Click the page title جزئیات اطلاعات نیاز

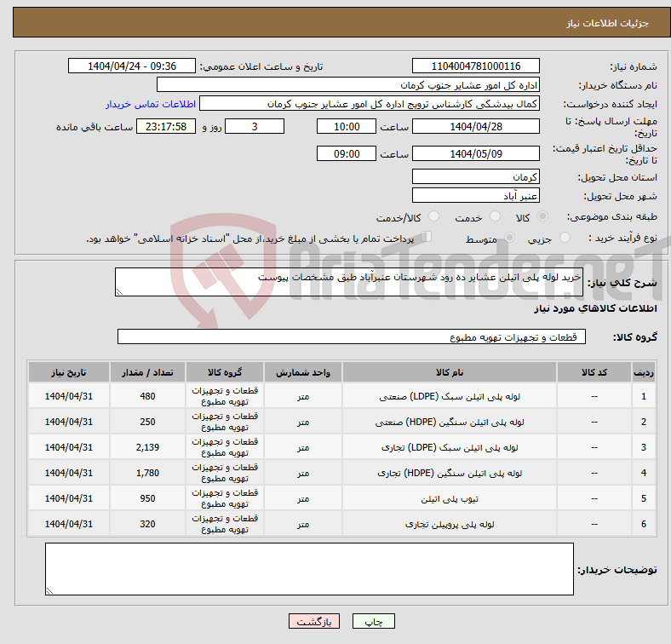pyautogui.click(x=608, y=23)
